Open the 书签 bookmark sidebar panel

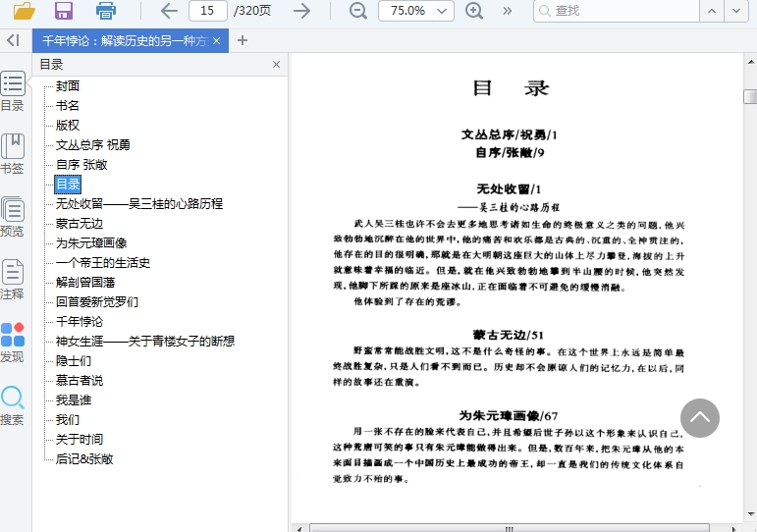[13, 154]
